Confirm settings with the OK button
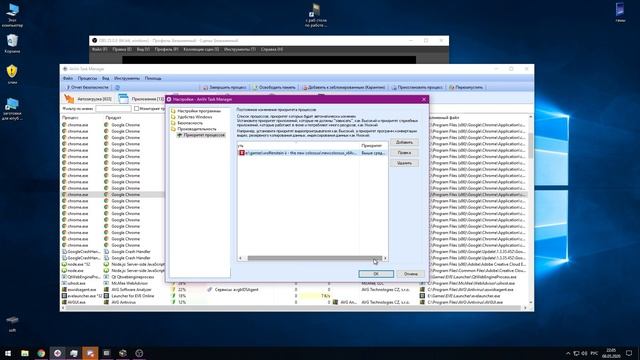 click(376, 274)
